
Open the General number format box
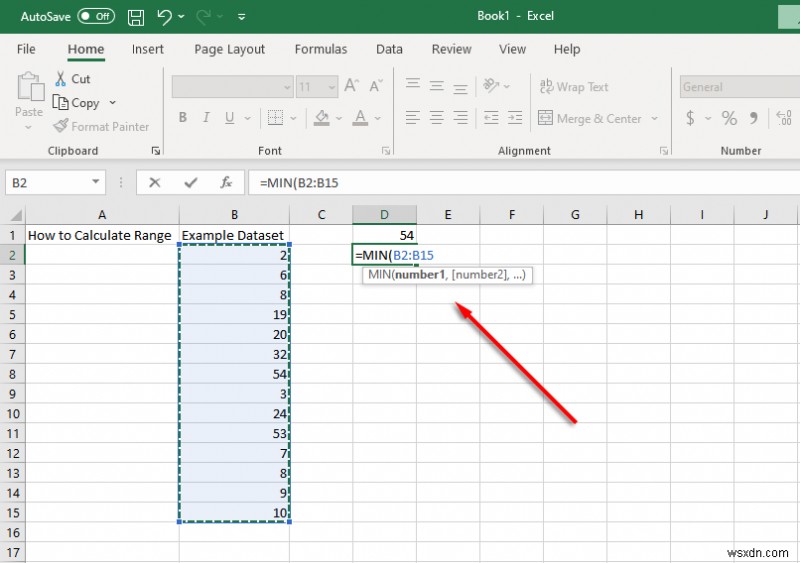[x=739, y=87]
